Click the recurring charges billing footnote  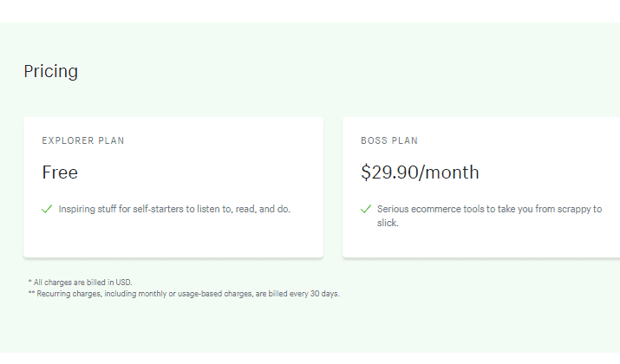click(188, 294)
